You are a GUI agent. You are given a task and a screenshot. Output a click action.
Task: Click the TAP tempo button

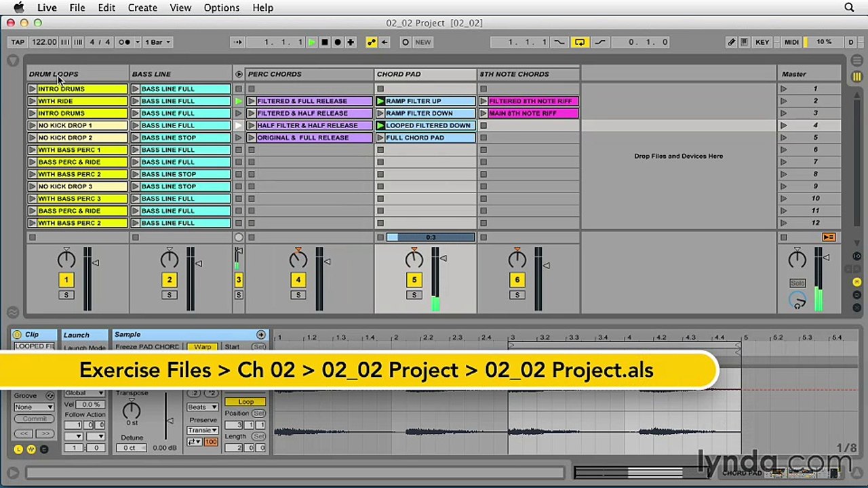click(x=18, y=42)
